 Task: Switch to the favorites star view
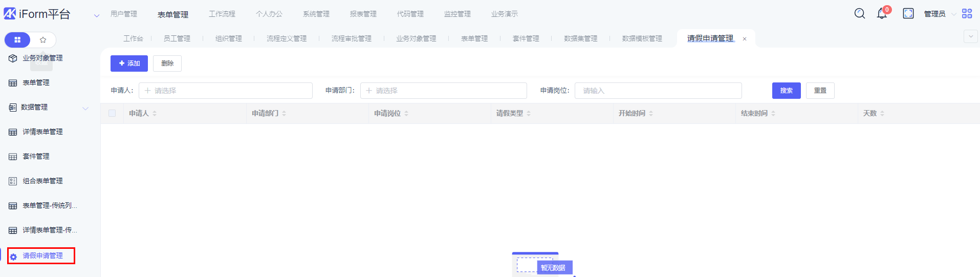pos(43,40)
